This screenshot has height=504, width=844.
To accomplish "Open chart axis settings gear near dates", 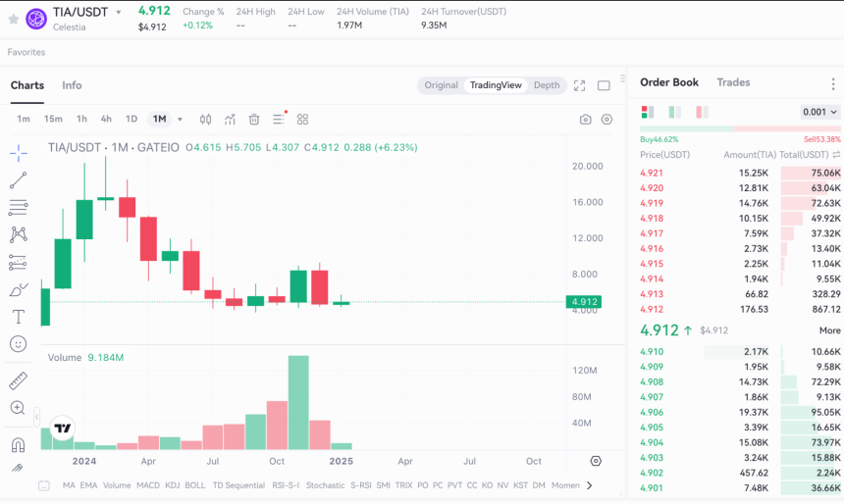I will click(596, 461).
